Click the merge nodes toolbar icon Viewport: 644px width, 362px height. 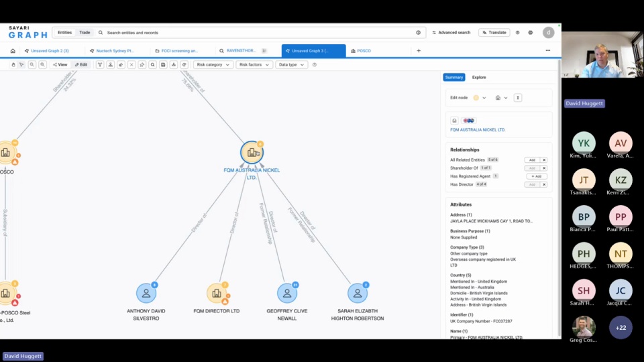point(111,65)
